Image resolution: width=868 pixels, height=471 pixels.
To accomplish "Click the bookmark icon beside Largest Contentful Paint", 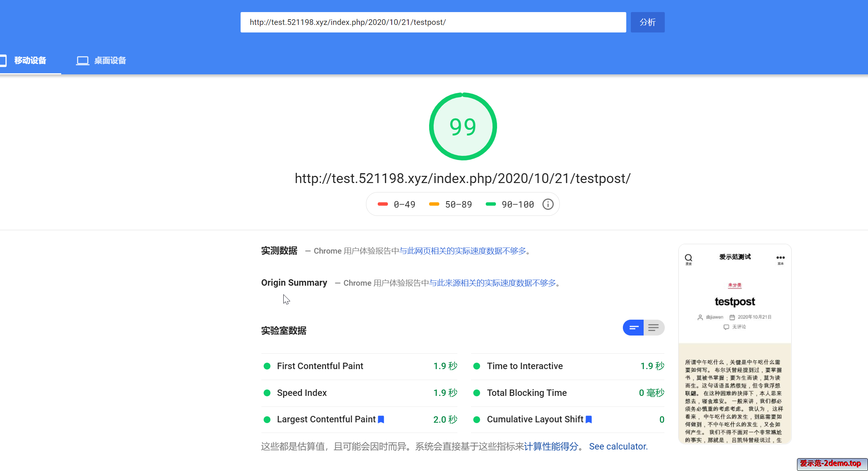I will (x=381, y=419).
